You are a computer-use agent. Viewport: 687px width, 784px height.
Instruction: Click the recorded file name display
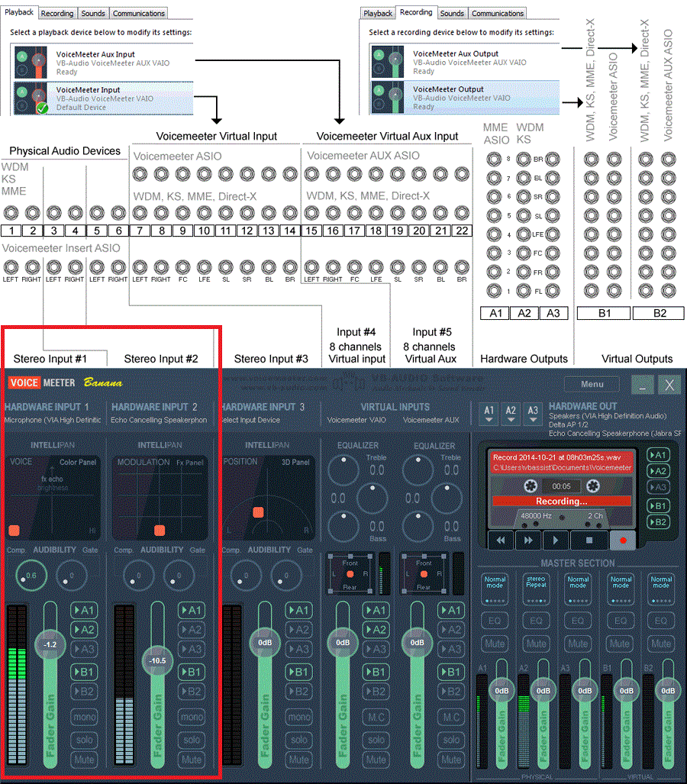[x=562, y=463]
